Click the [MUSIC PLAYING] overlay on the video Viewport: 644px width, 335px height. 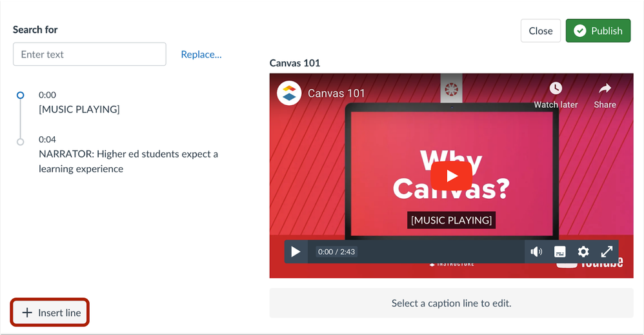pyautogui.click(x=451, y=220)
